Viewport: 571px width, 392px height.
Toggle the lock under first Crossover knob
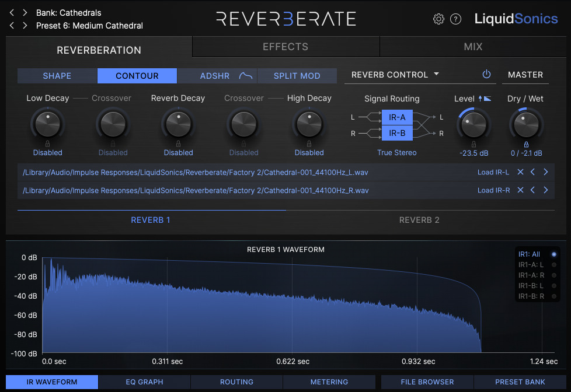(x=113, y=143)
